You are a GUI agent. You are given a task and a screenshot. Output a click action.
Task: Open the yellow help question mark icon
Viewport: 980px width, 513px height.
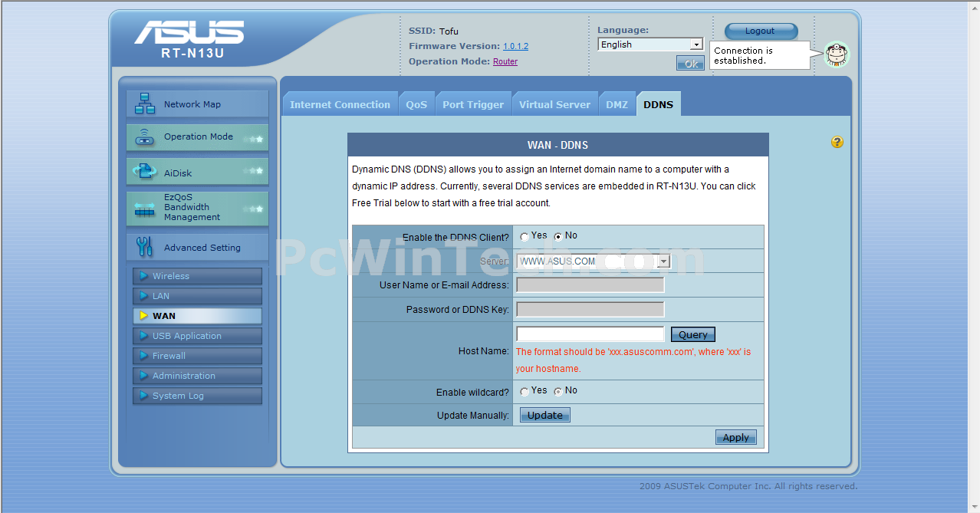pyautogui.click(x=837, y=142)
